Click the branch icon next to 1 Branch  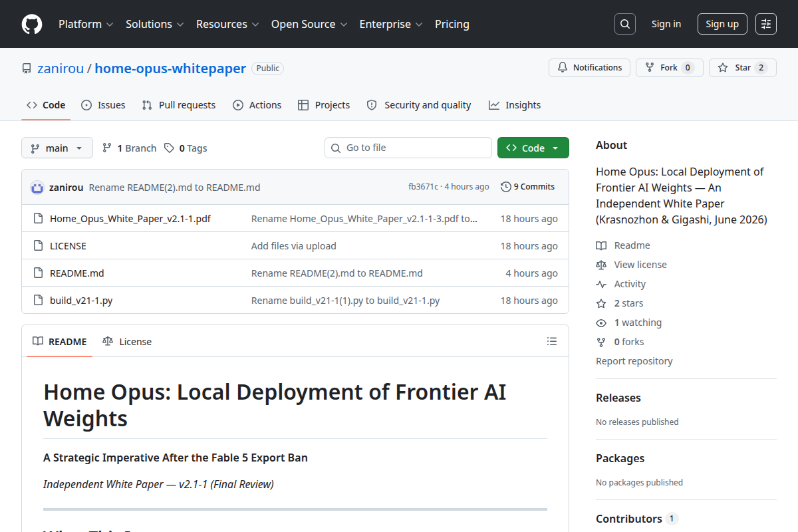click(x=107, y=148)
